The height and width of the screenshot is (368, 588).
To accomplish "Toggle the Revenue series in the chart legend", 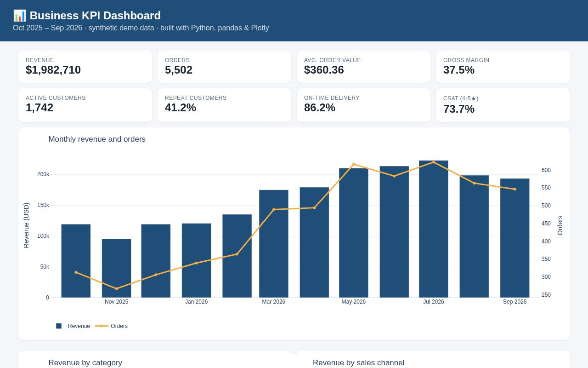I will [x=73, y=326].
